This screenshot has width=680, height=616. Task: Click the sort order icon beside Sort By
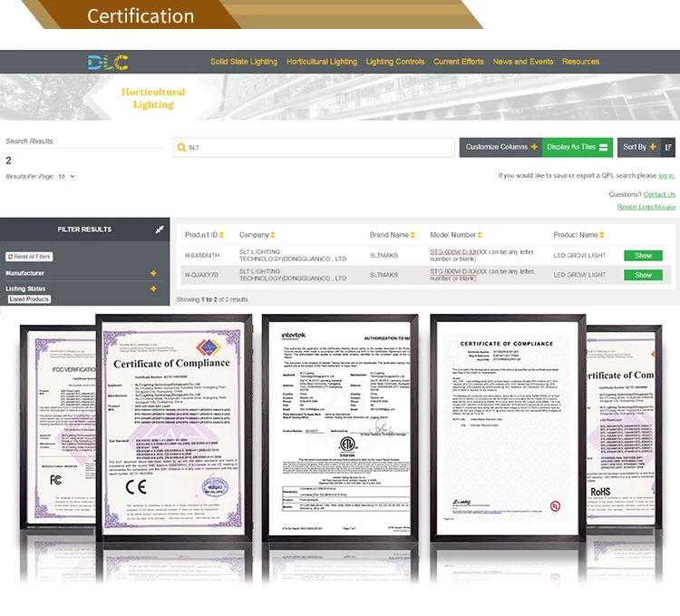click(x=668, y=147)
